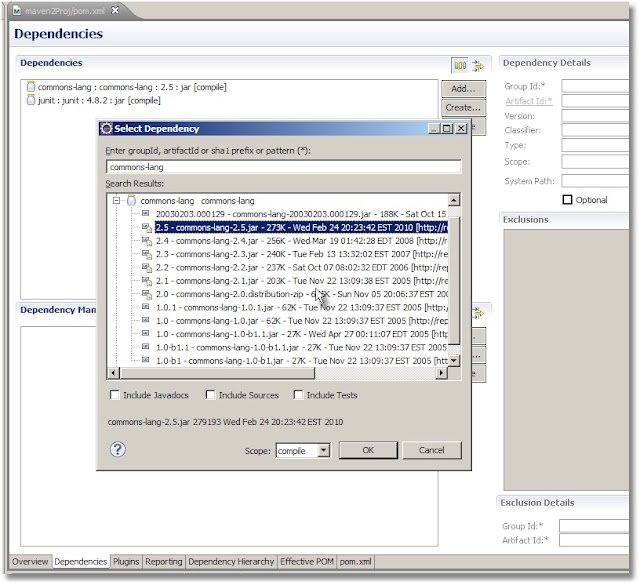The height and width of the screenshot is (585, 640).
Task: Enable the Include Javadocs checkbox
Action: [x=115, y=395]
